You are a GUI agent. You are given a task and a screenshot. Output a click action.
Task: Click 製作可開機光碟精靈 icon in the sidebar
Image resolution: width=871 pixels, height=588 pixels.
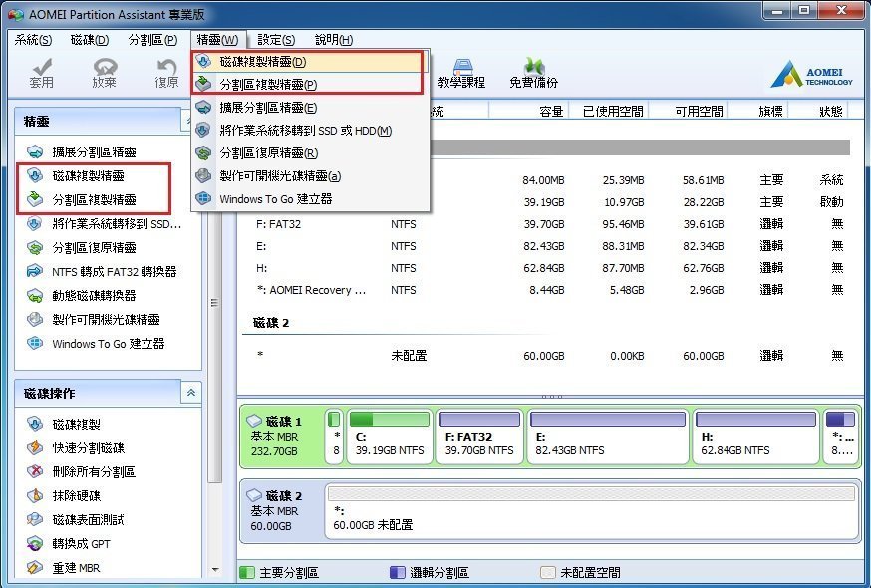click(x=35, y=320)
